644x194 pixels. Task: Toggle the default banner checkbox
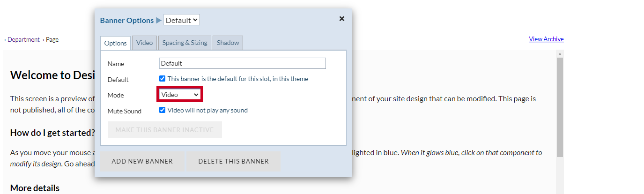point(163,79)
